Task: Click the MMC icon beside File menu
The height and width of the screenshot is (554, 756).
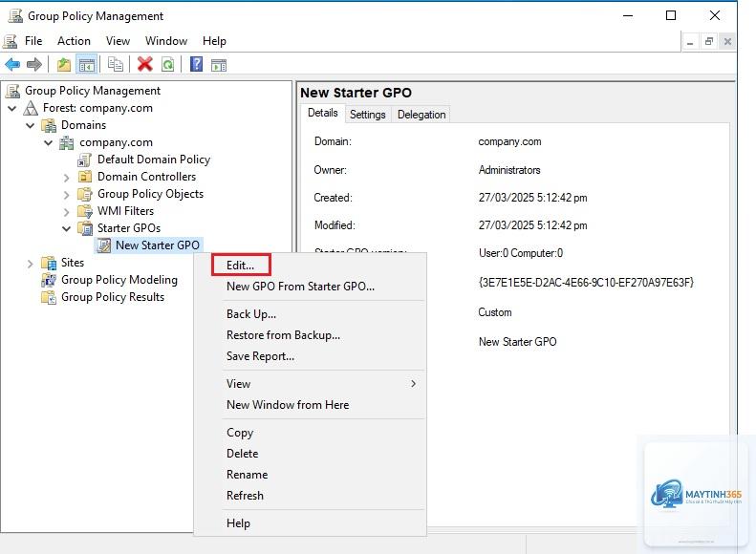Action: pos(11,41)
